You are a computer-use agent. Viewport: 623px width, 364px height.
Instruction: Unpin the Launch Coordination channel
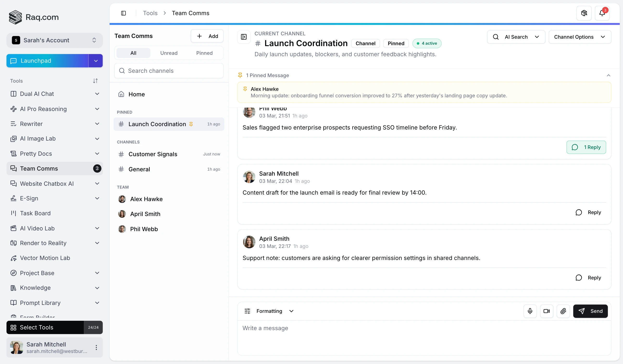click(192, 124)
